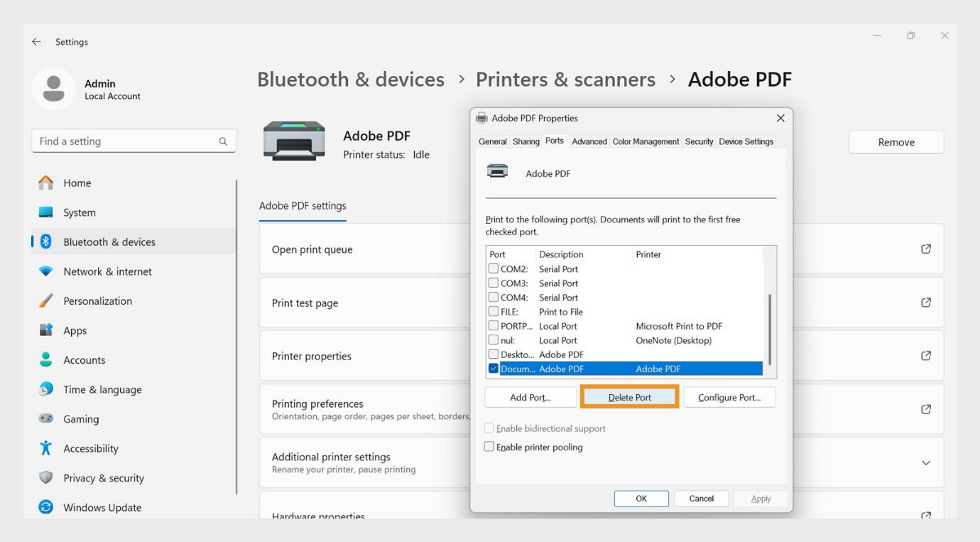Screen dimensions: 980x542
Task: Click the back arrow in Settings
Action: point(36,41)
